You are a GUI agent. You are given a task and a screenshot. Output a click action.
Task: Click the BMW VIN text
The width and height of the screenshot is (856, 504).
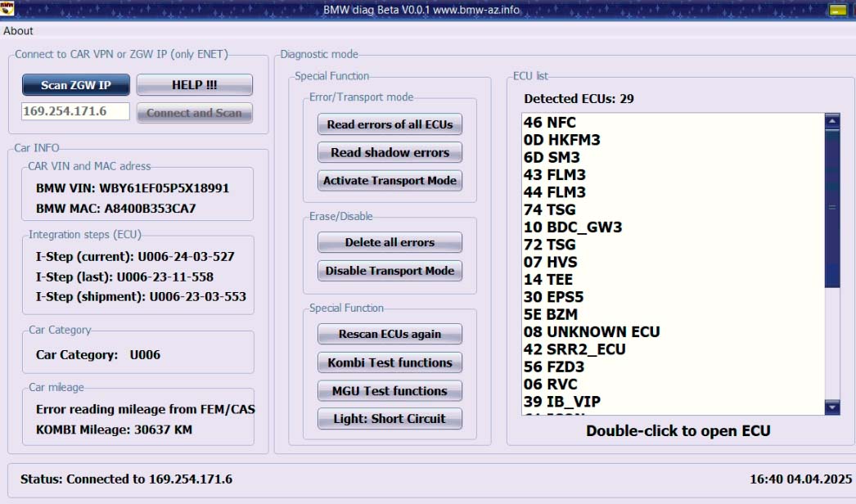[133, 188]
